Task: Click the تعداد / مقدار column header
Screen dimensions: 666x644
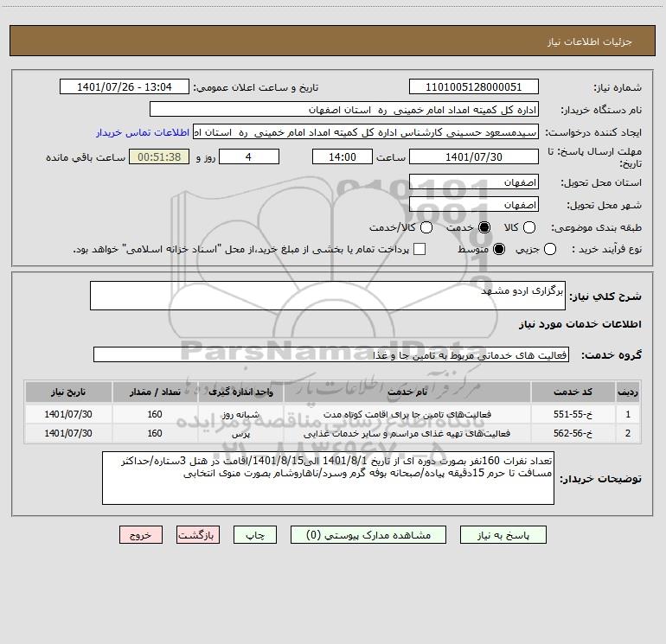Action: (155, 392)
